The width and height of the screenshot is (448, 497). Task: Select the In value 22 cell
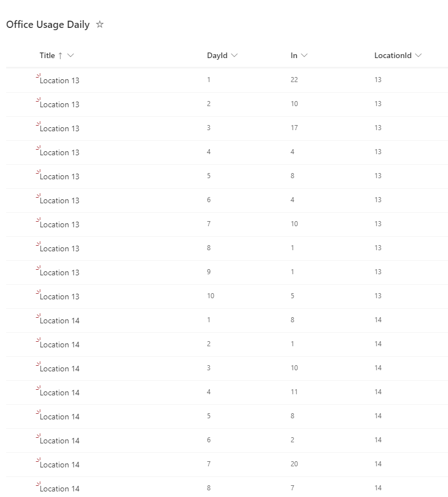294,80
